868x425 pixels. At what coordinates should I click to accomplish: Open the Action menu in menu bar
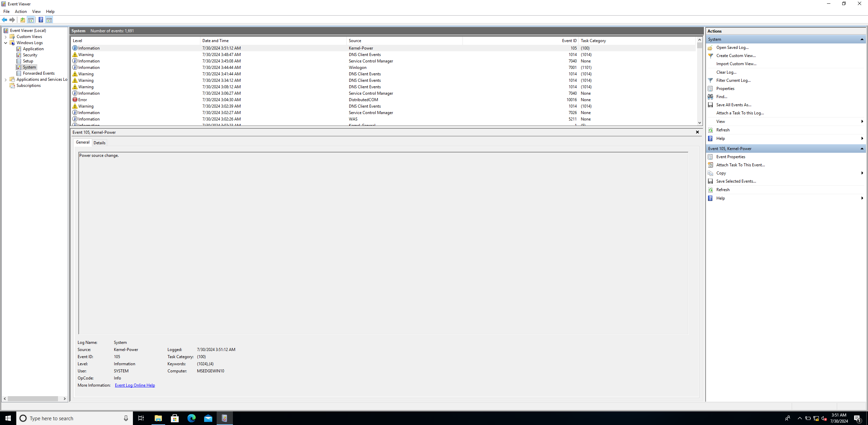(x=20, y=12)
